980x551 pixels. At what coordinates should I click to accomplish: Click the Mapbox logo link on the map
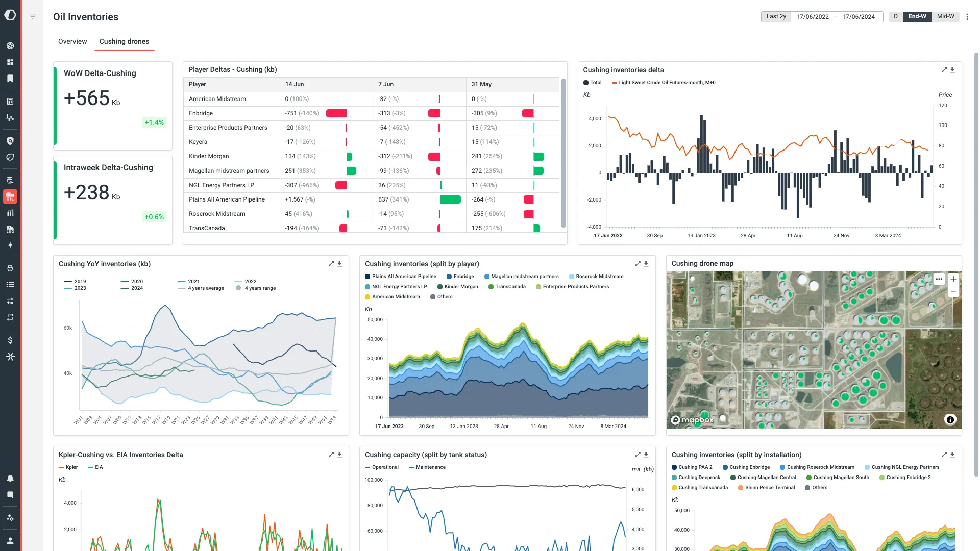click(692, 420)
